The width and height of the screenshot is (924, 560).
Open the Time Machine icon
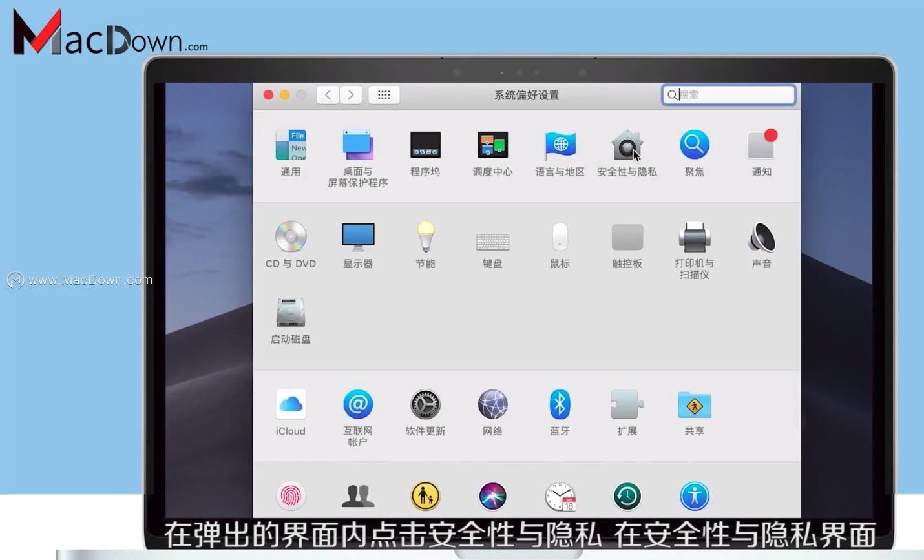pyautogui.click(x=627, y=496)
